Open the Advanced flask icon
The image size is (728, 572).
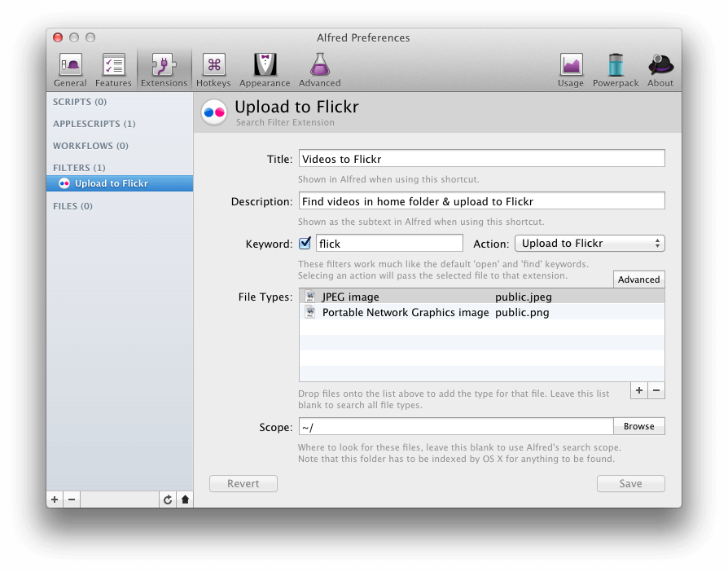click(319, 68)
